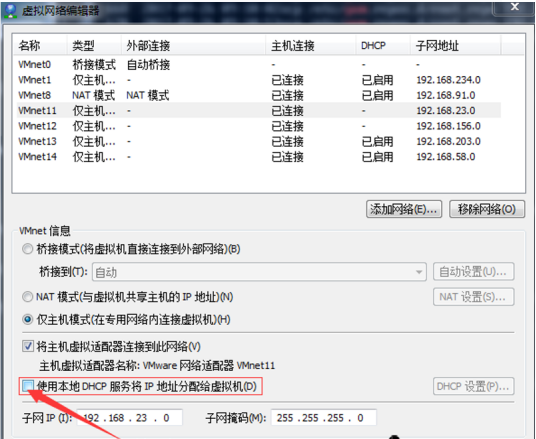Close the Virtual Network Editor window
The image size is (536, 439).
(x=514, y=7)
